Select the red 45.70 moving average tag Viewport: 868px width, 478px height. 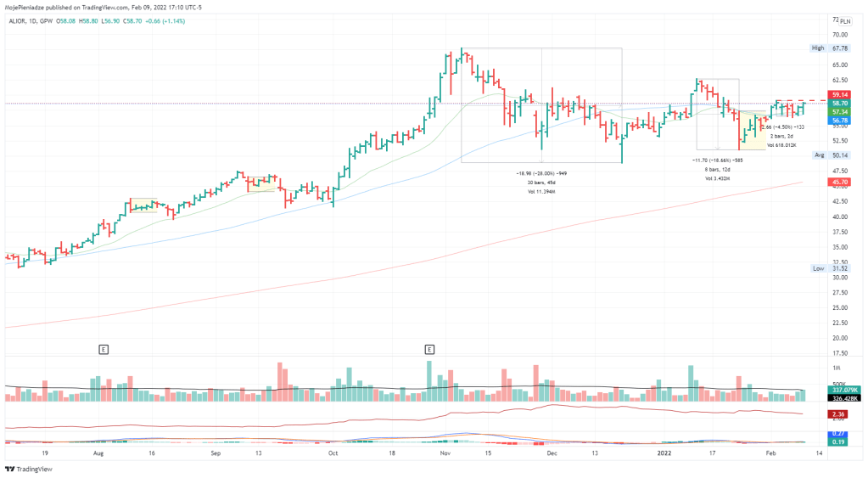pyautogui.click(x=842, y=183)
